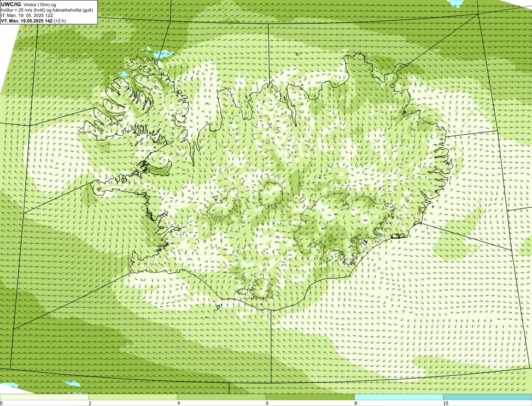This screenshot has height=406, width=532.
Task: Click the '10' label on the color scale
Action: [445, 403]
